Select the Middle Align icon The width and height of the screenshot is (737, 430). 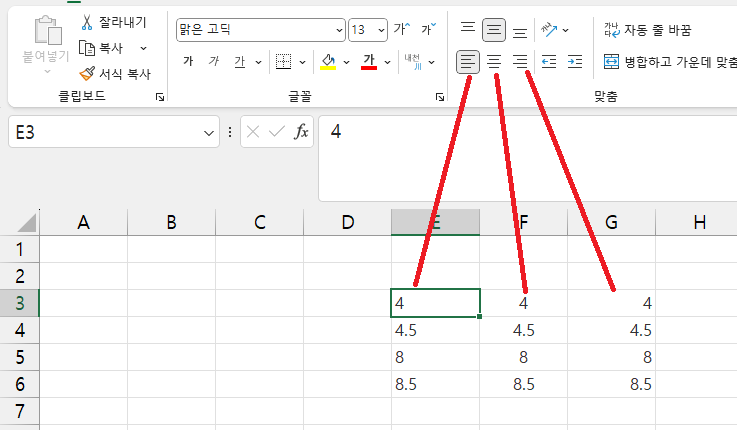point(494,30)
